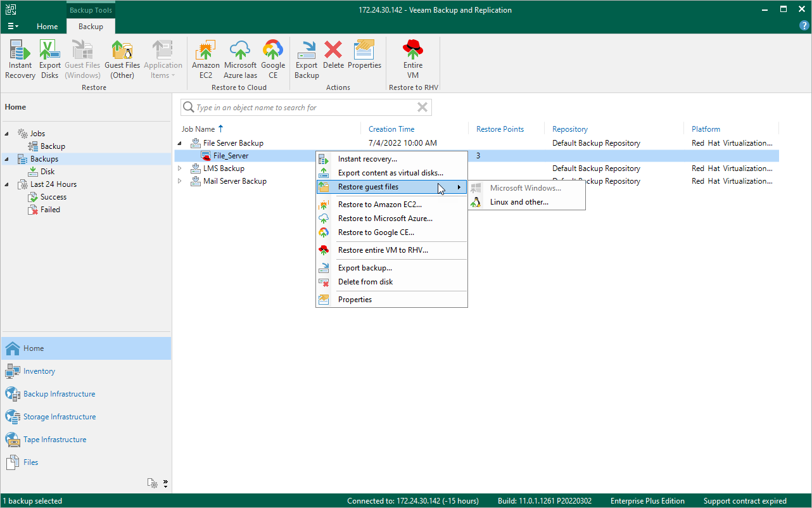Click the Delete ribbon icon
The width and height of the screenshot is (812, 508).
[x=333, y=55]
